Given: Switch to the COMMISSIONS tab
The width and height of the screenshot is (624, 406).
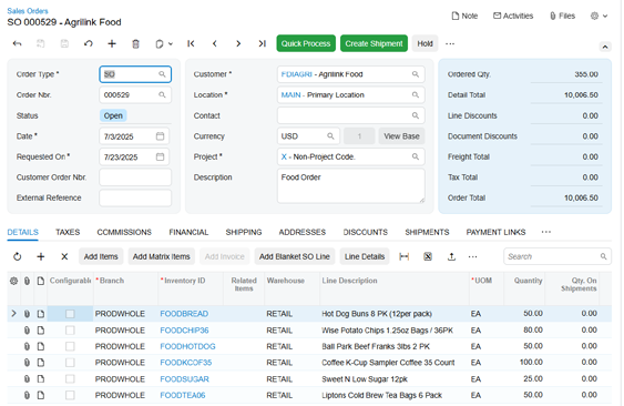Looking at the screenshot, I should tap(124, 232).
